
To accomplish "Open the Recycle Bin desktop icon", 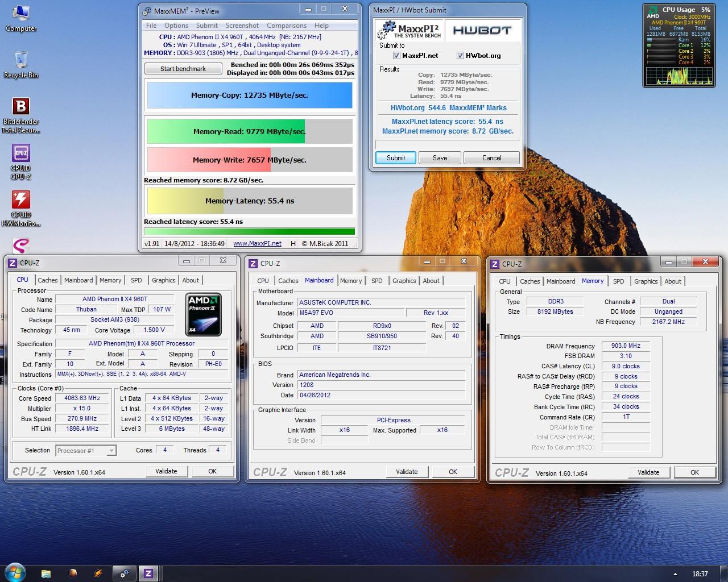I will [21, 65].
